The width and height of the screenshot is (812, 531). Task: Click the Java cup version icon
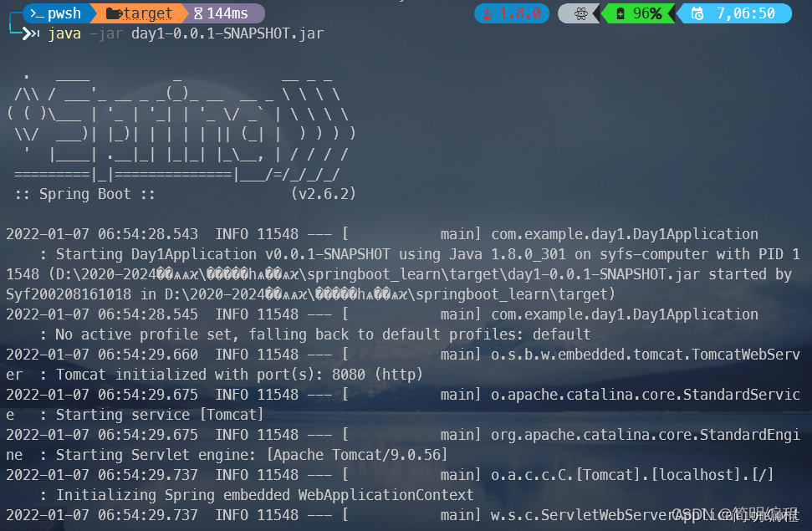(487, 14)
